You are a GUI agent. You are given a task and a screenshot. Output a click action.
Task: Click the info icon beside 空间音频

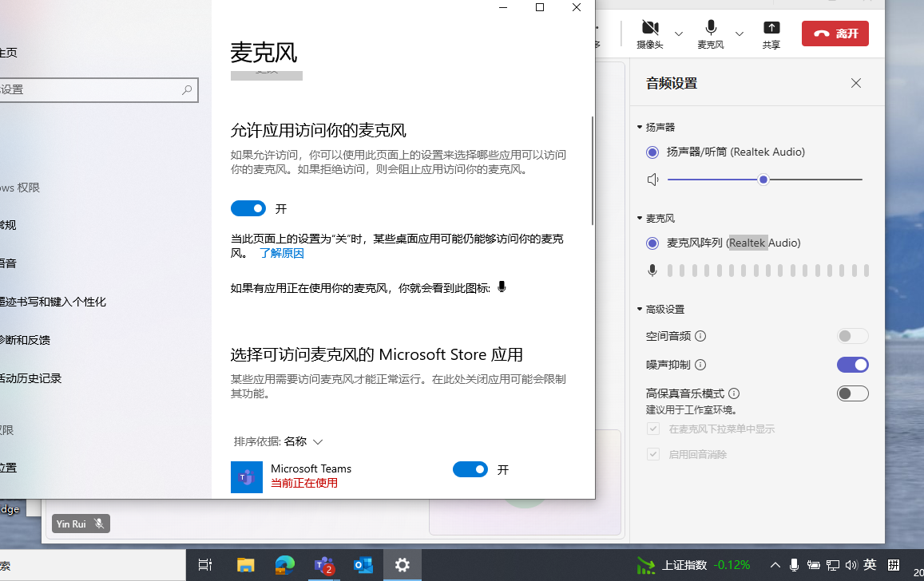tap(700, 336)
